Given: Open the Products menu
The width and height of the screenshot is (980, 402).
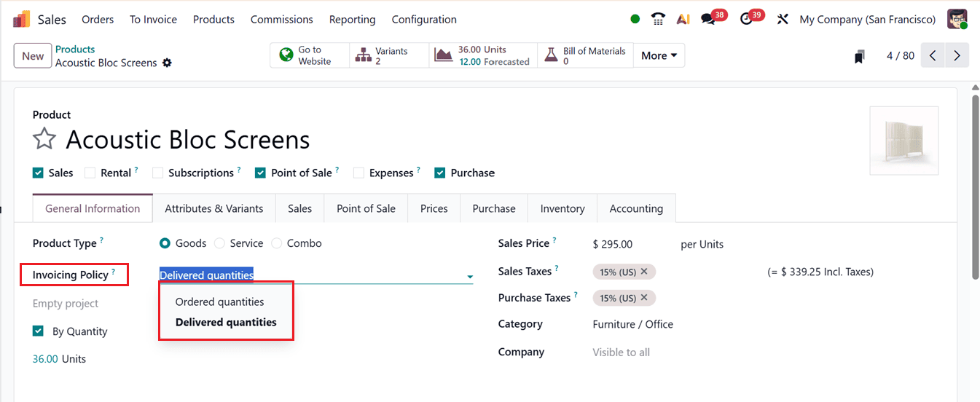Looking at the screenshot, I should coord(213,20).
